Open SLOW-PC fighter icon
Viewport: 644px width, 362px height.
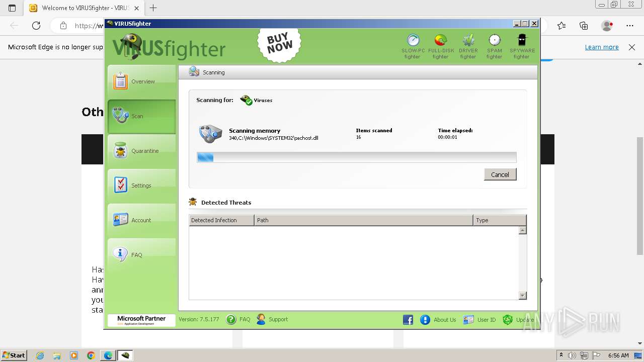(x=413, y=46)
